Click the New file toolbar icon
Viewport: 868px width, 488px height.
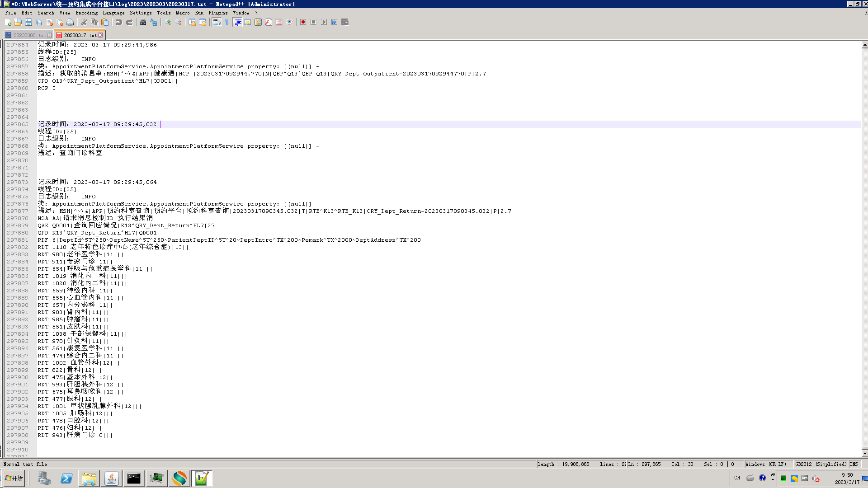(8, 22)
